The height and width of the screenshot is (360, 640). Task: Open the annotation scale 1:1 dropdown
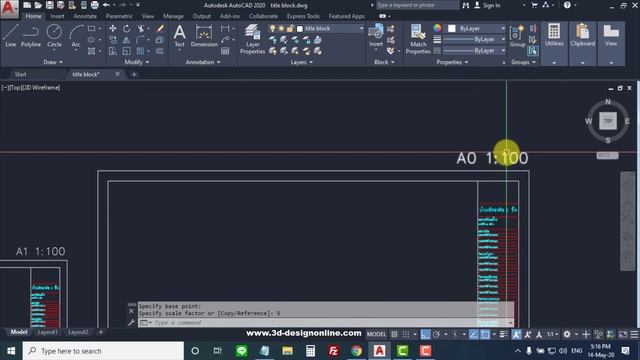tap(553, 334)
